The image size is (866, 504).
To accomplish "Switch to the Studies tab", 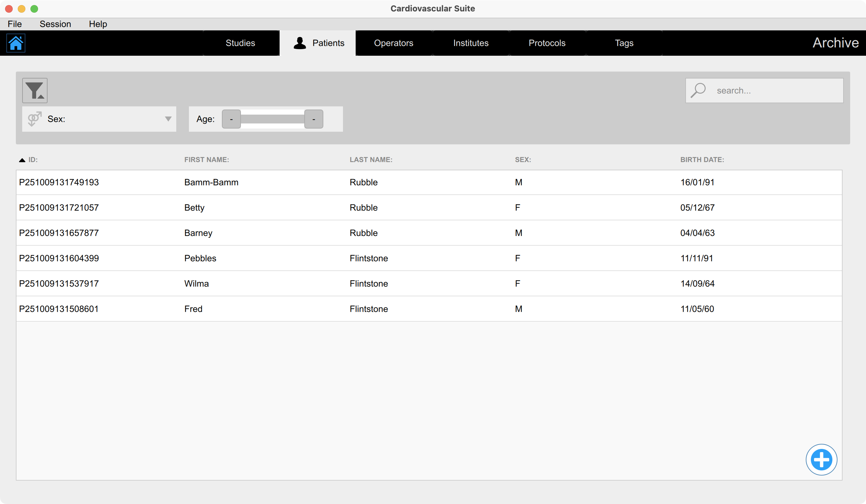I will 240,43.
